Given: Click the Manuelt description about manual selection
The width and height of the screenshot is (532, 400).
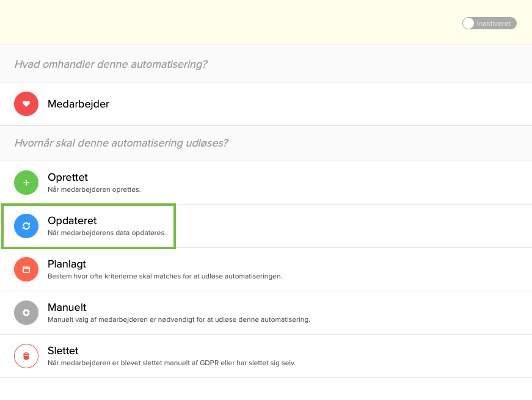Looking at the screenshot, I should (179, 319).
